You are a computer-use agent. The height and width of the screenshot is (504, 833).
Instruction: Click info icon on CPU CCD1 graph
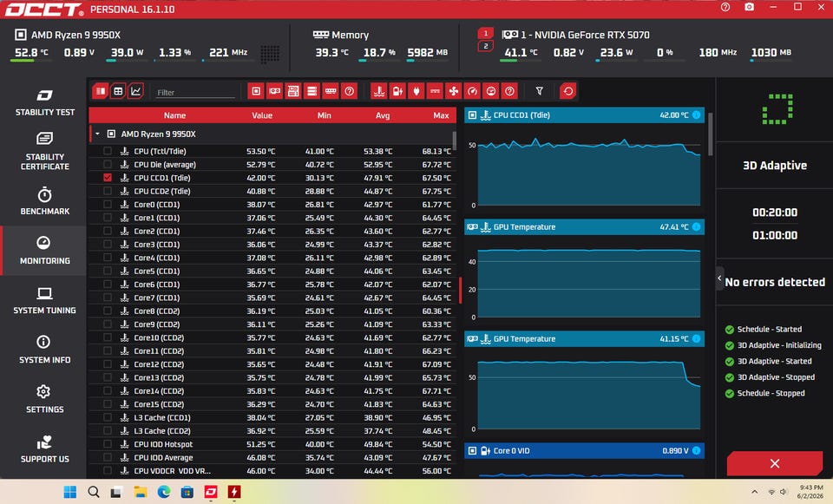point(696,115)
